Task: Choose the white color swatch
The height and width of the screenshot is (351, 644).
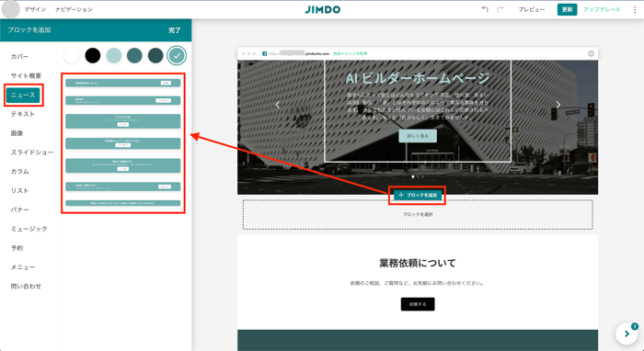Action: [72, 55]
